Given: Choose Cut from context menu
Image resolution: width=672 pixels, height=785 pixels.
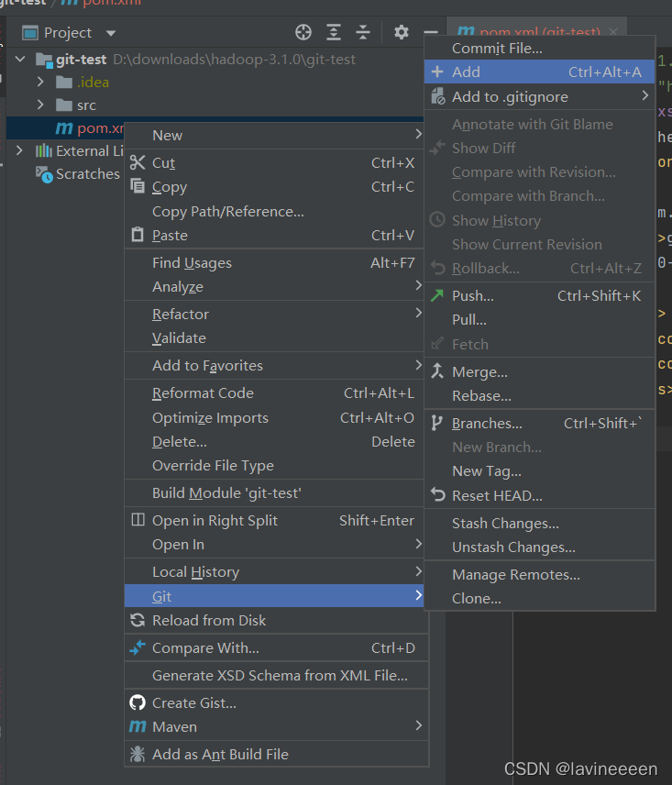Looking at the screenshot, I should pyautogui.click(x=274, y=162).
